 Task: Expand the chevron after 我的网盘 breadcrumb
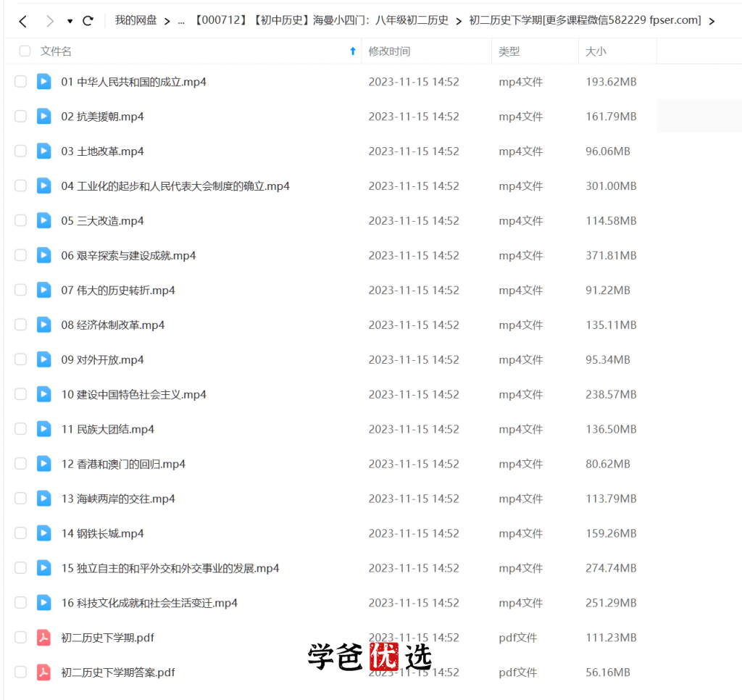coord(167,21)
